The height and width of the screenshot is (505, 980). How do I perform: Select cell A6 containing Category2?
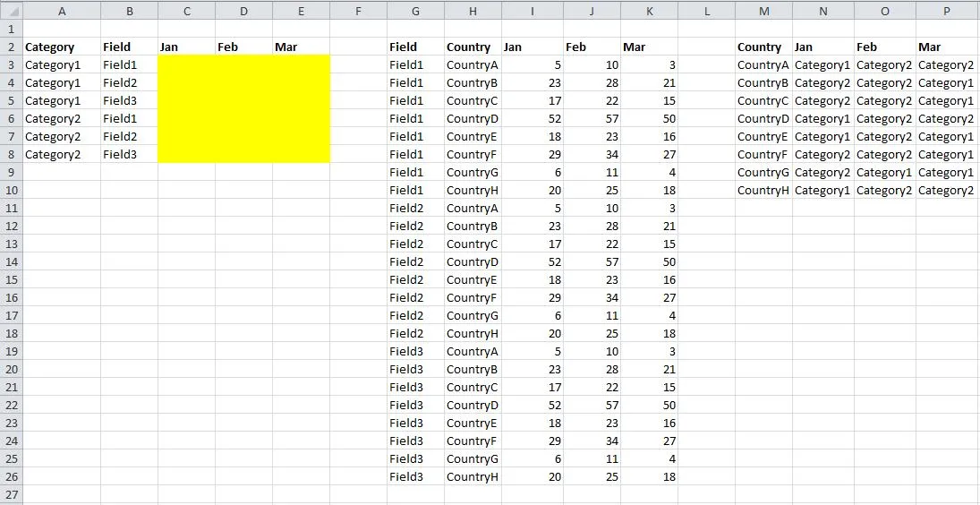61,118
